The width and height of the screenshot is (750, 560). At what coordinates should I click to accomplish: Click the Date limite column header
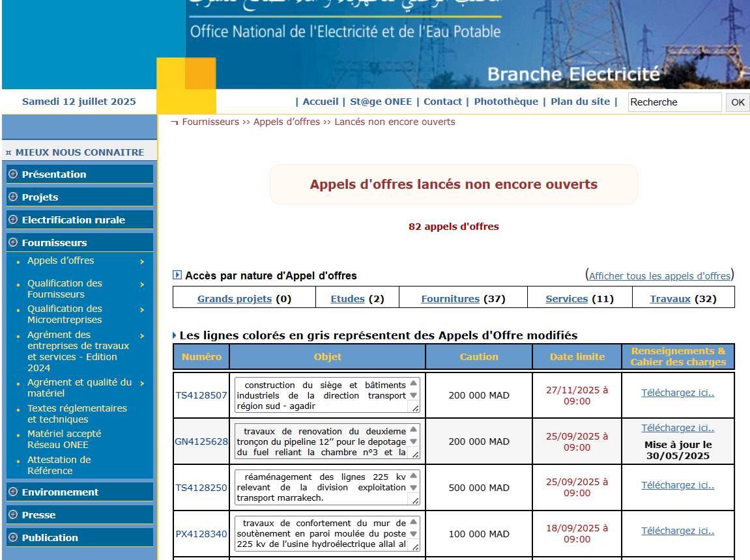[x=577, y=356]
